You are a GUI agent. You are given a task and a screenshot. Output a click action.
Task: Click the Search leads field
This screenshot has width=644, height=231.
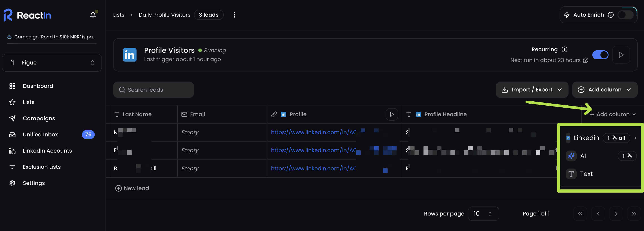pos(154,90)
